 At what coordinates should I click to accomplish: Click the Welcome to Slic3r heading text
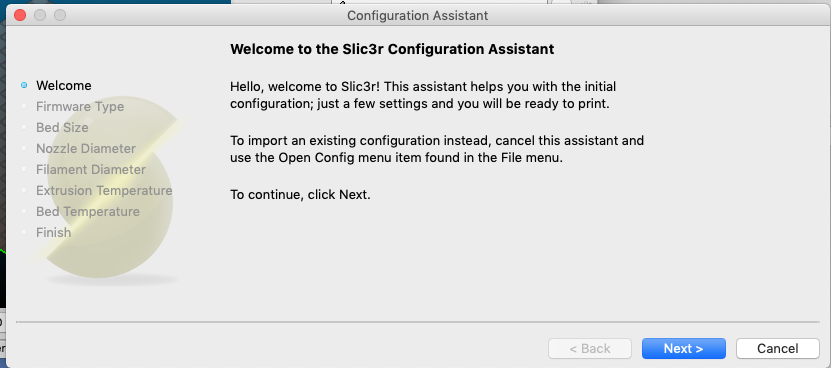click(x=392, y=49)
